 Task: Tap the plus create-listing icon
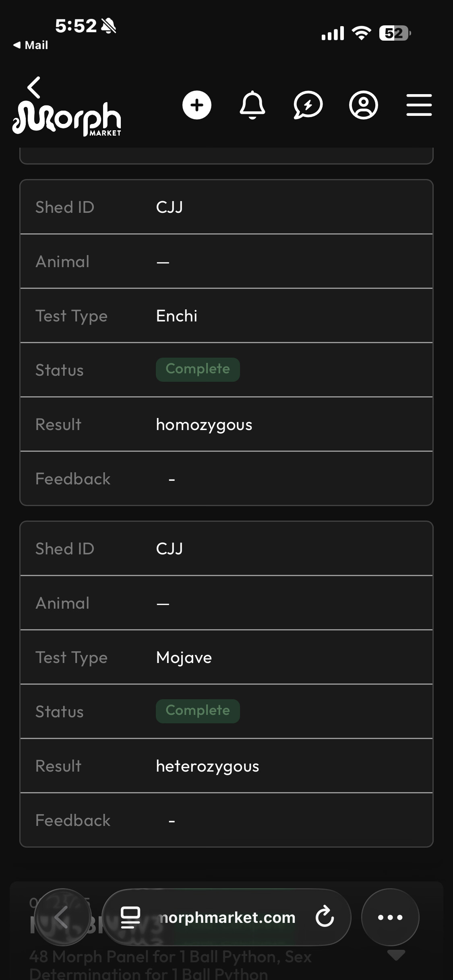coord(197,105)
